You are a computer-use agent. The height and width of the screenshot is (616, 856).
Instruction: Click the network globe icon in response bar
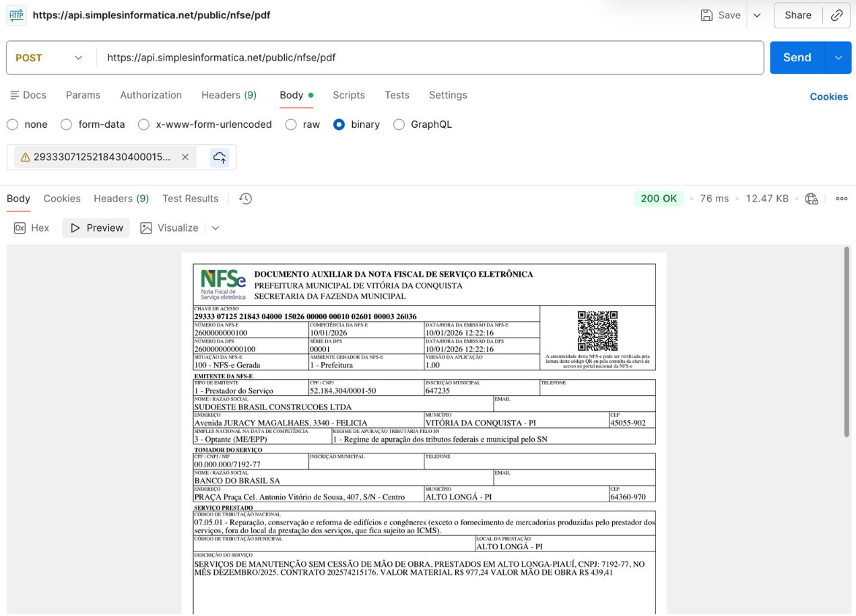(812, 199)
